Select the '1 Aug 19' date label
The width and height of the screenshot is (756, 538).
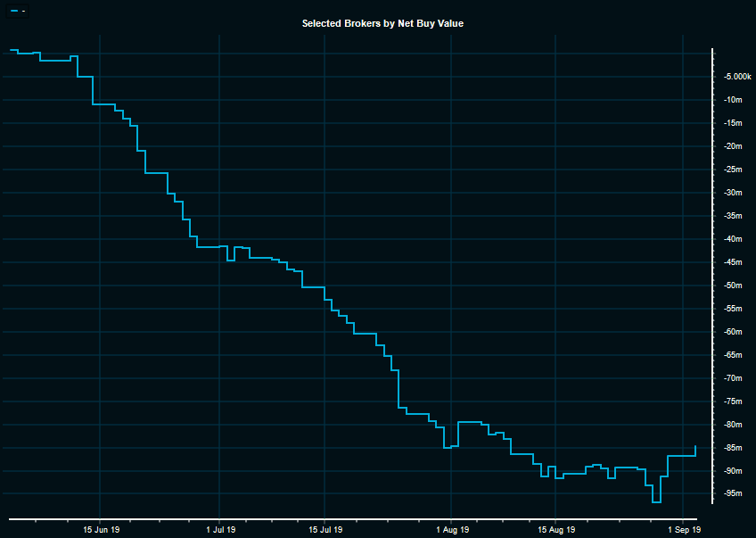451,529
